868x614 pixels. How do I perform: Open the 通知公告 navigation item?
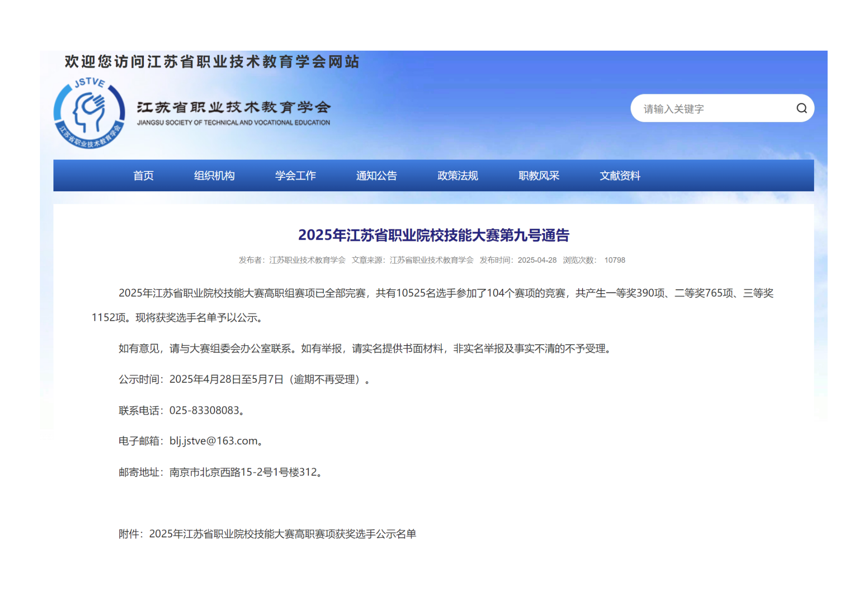(376, 176)
